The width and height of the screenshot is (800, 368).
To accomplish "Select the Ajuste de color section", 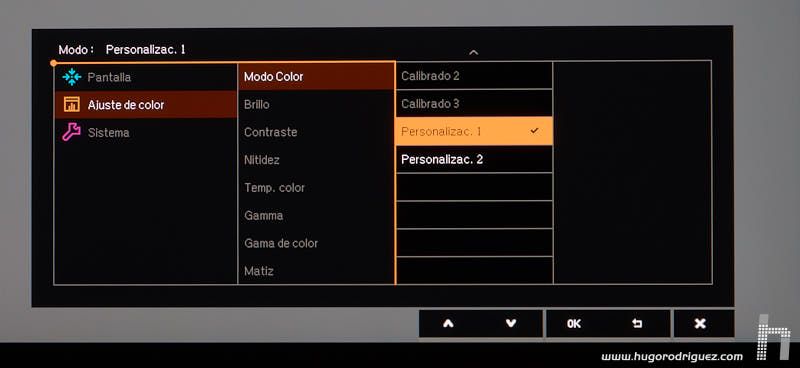I will [145, 105].
